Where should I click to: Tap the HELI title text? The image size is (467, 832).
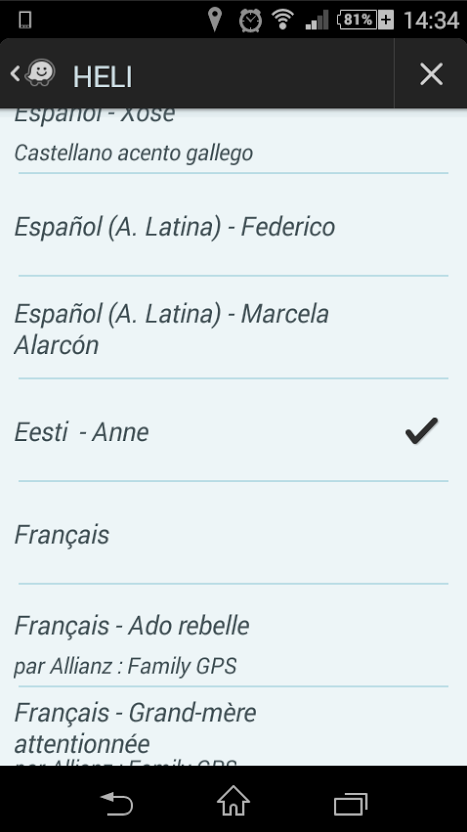102,77
